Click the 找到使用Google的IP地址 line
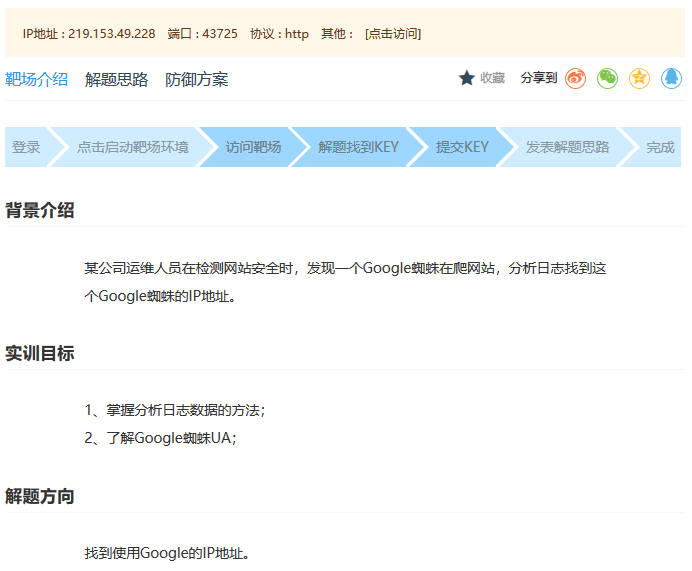Image resolution: width=692 pixels, height=571 pixels. tap(167, 553)
